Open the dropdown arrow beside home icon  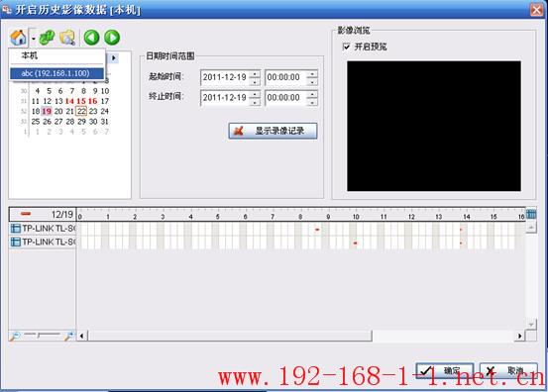[34, 38]
